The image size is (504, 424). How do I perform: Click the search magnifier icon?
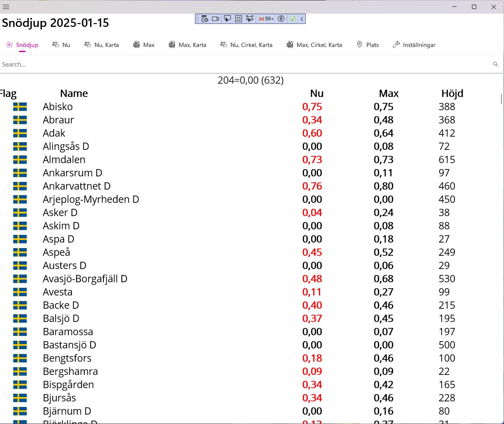[495, 64]
